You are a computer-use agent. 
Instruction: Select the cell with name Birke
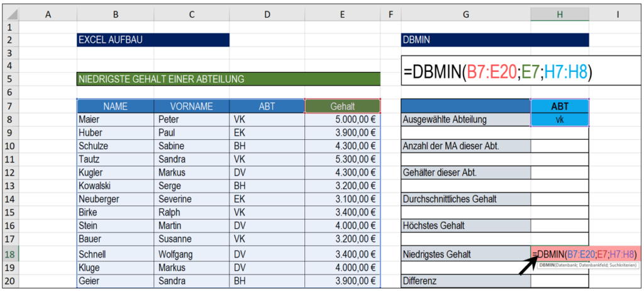point(116,212)
